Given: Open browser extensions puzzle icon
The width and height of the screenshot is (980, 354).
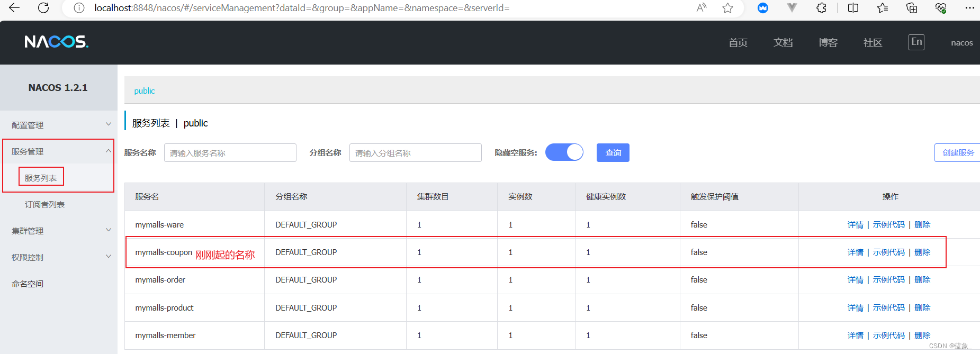Looking at the screenshot, I should (821, 7).
